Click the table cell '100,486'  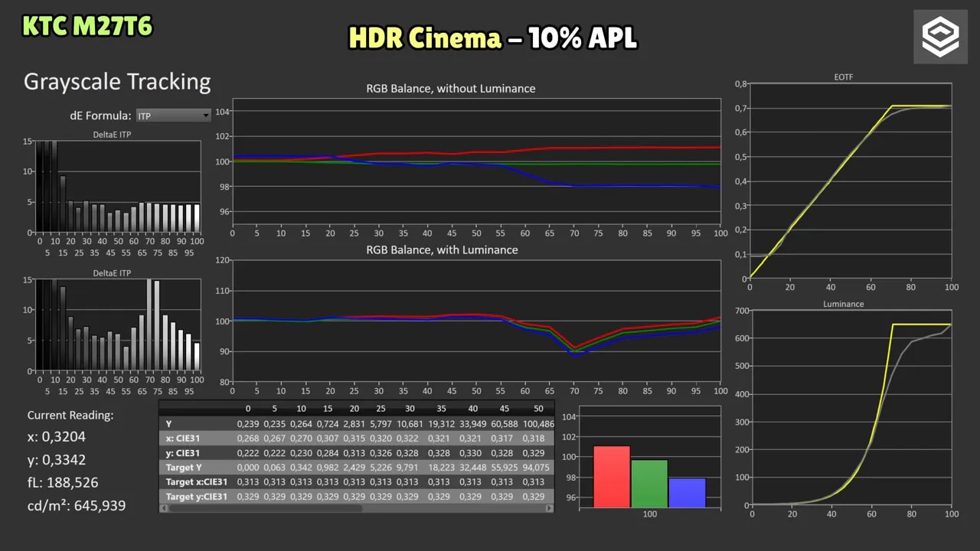(x=538, y=424)
